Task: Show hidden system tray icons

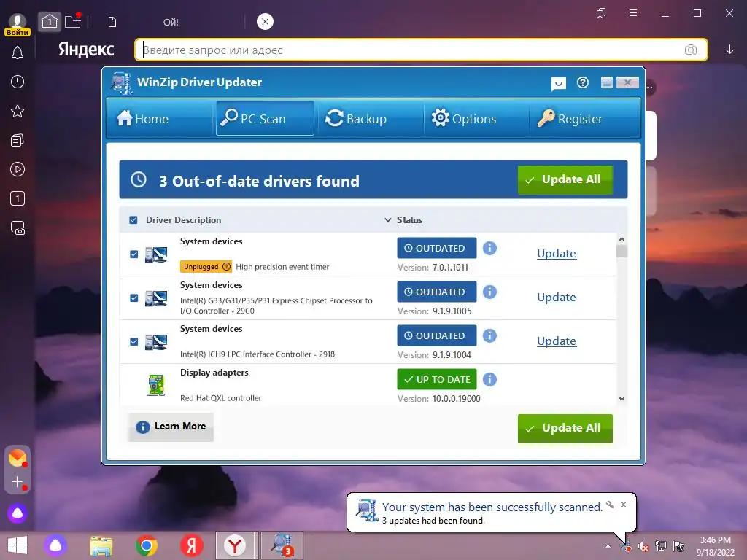Action: pyautogui.click(x=608, y=546)
